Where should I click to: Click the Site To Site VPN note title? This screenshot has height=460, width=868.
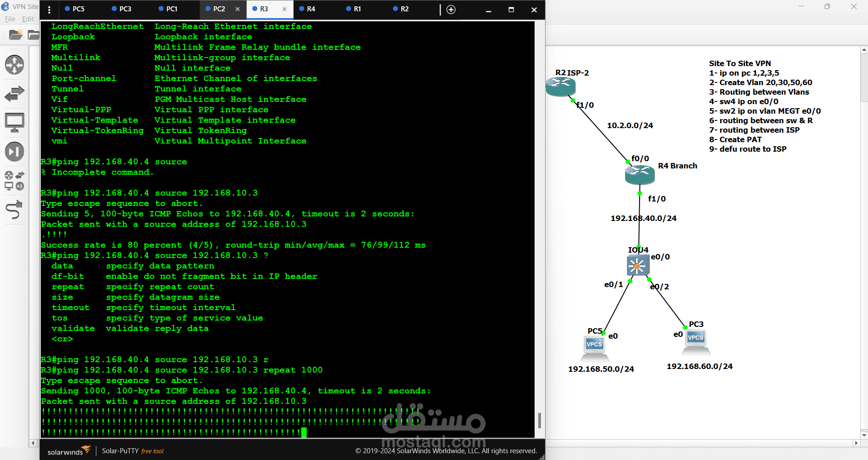tap(740, 63)
